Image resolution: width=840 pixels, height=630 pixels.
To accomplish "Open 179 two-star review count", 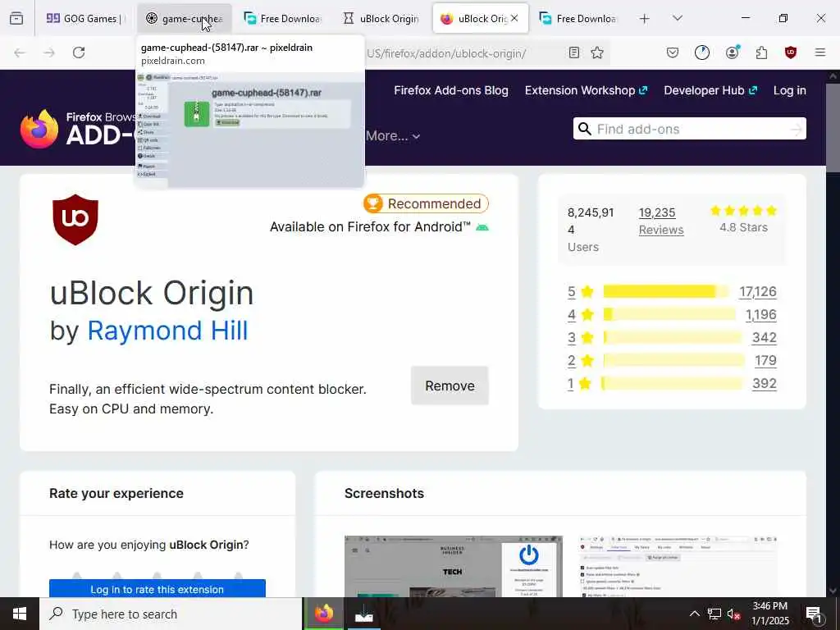I will tap(765, 361).
